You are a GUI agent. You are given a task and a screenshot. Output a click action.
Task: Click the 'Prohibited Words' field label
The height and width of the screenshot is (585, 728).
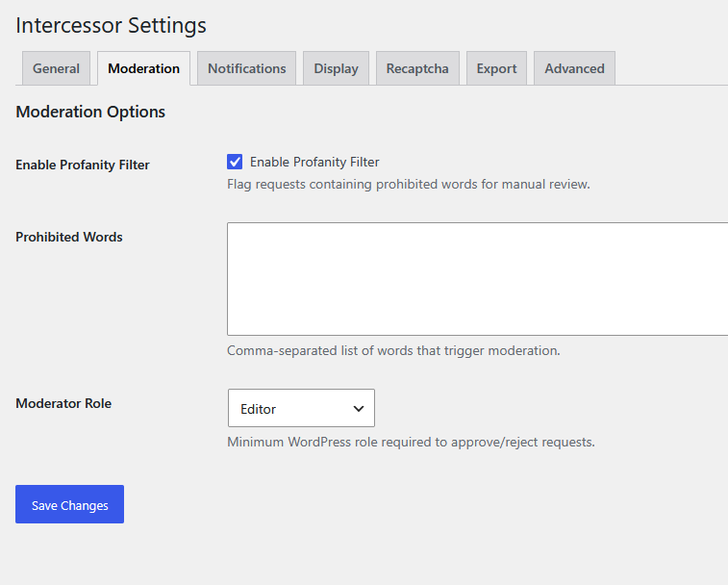click(x=69, y=237)
